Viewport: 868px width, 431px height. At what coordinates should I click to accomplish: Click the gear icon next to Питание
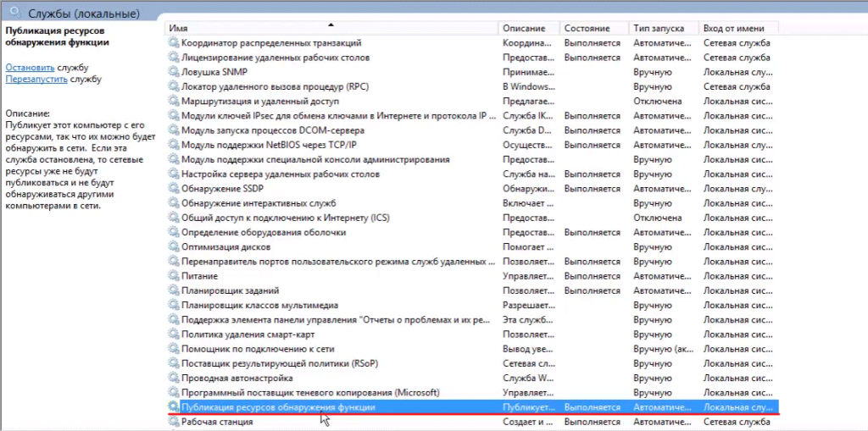[x=174, y=276]
